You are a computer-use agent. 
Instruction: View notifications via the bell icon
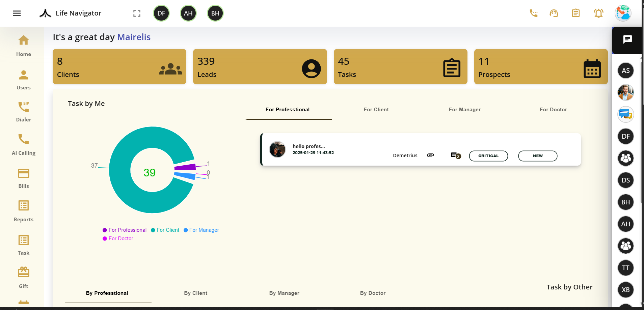click(x=598, y=13)
